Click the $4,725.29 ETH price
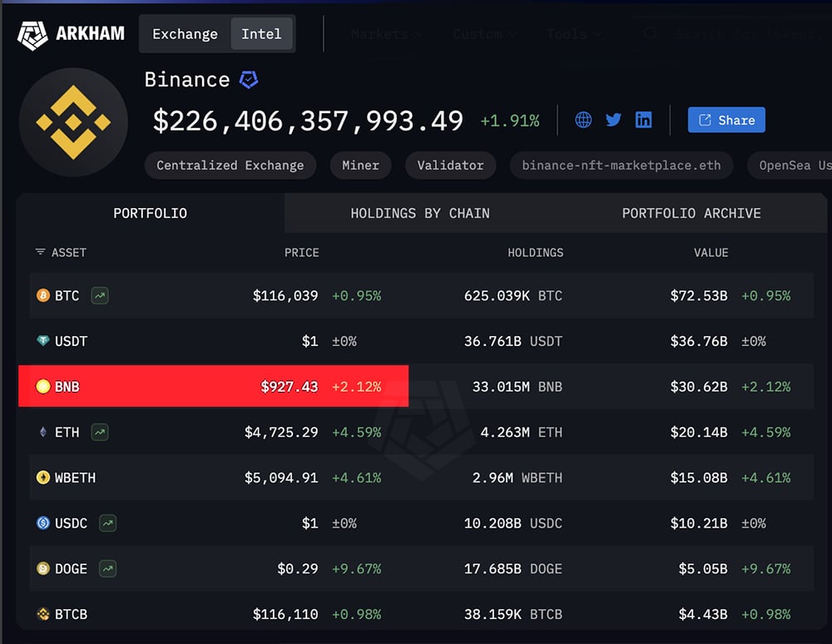The image size is (832, 644). pos(281,433)
